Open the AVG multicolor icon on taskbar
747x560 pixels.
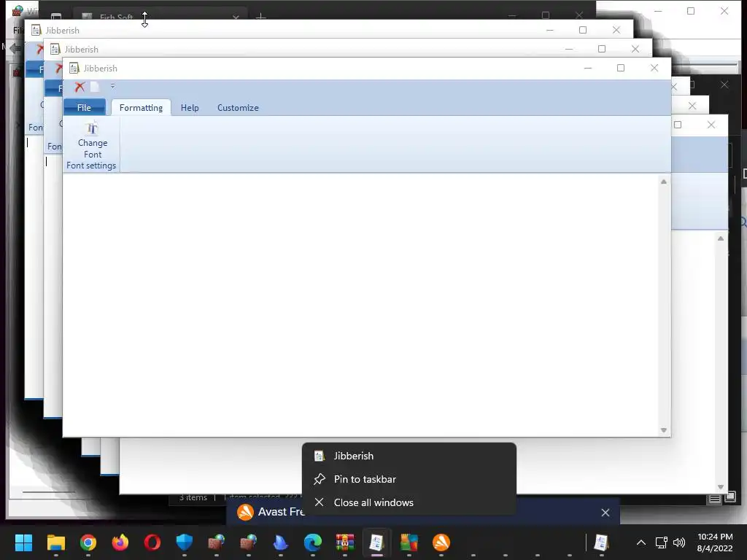click(x=409, y=542)
